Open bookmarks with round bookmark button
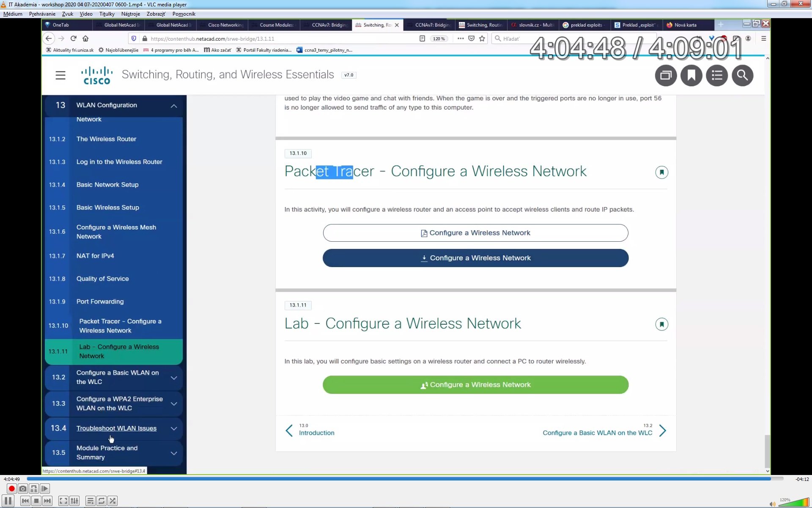This screenshot has width=812, height=508. 691,75
